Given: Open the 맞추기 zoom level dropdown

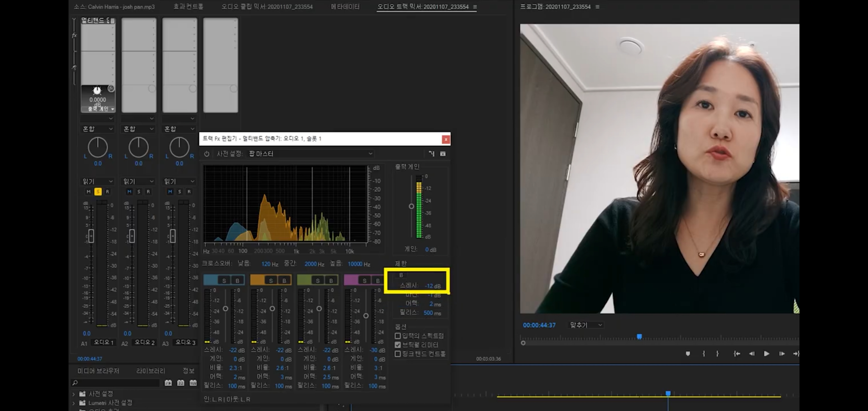Looking at the screenshot, I should point(586,325).
